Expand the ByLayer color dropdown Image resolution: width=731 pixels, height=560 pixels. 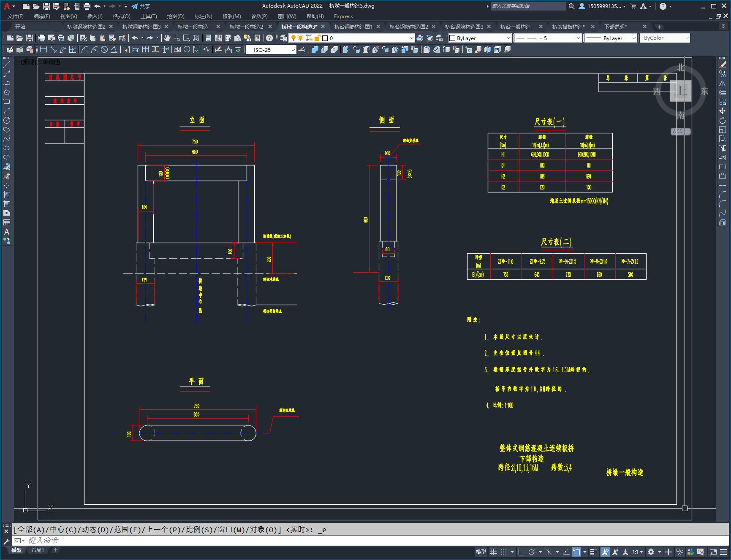(x=480, y=38)
